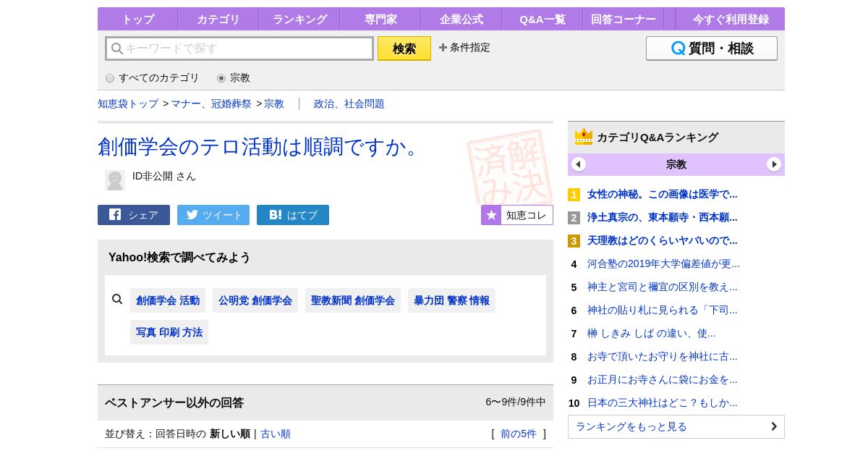Open the 専門家 tab
The height and width of the screenshot is (456, 868).
click(380, 20)
